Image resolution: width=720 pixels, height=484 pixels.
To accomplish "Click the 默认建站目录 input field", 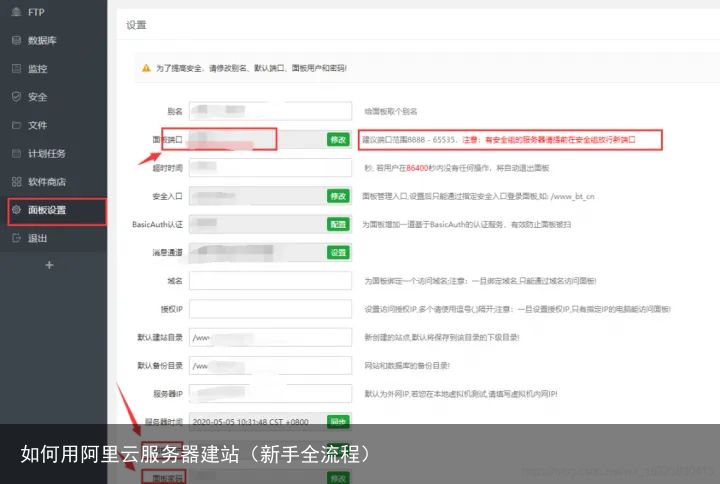I will click(270, 338).
